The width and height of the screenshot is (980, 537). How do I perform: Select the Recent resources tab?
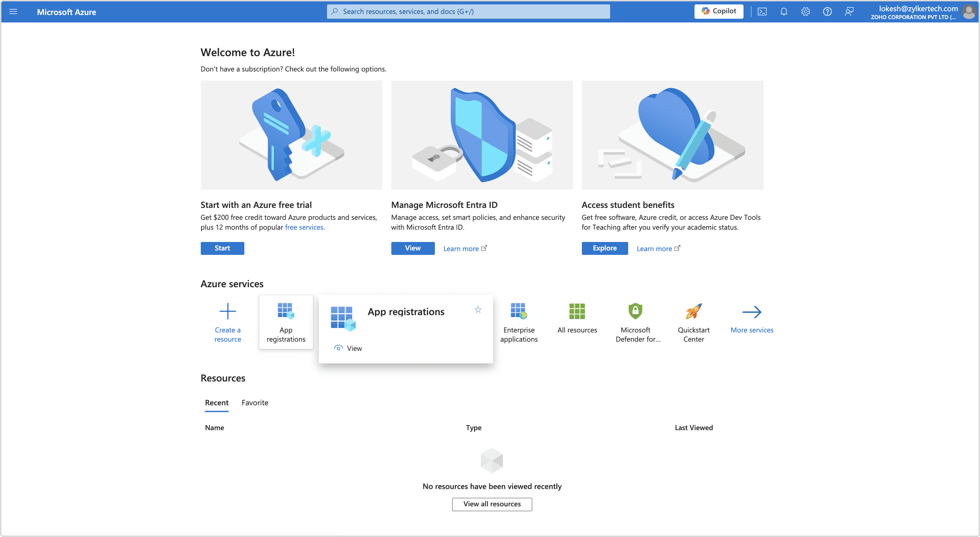tap(216, 403)
